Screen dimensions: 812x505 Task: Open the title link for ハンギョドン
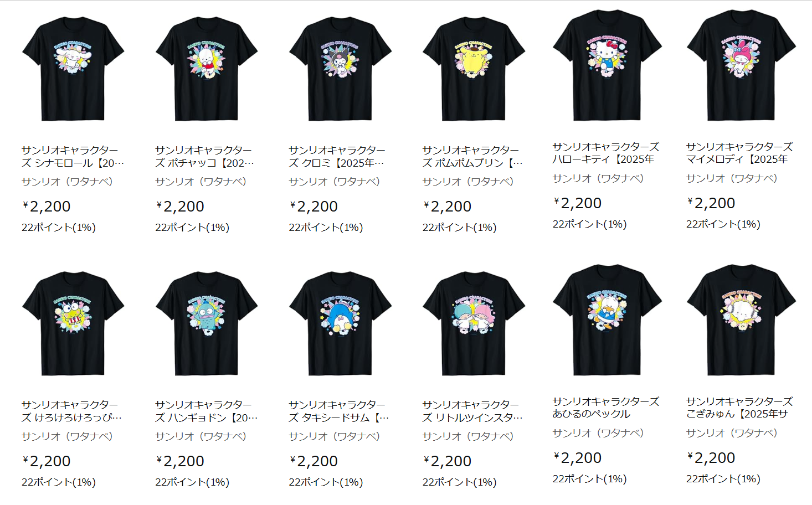coord(206,411)
